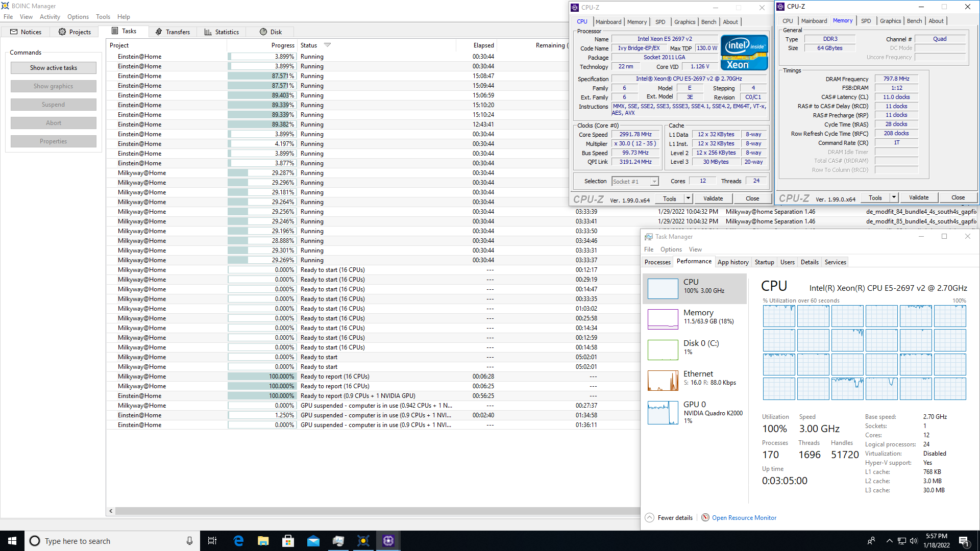Open the Notices tab in BOINC Manager
This screenshot has height=551, width=980.
click(x=26, y=32)
